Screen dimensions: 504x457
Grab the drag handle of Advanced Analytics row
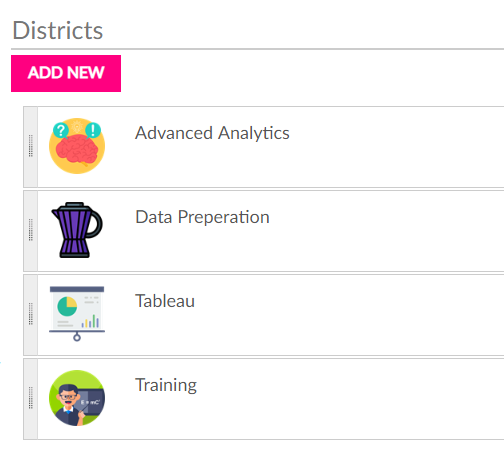31,146
